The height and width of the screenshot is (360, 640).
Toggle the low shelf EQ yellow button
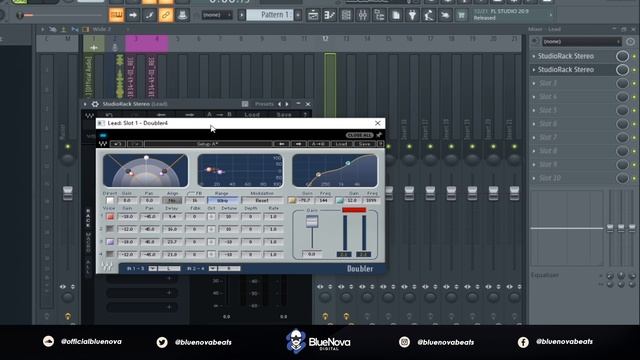click(292, 200)
